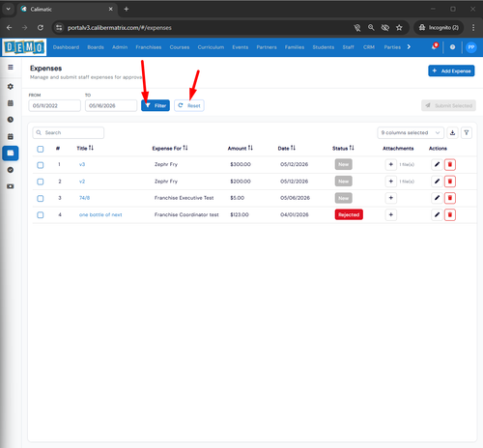This screenshot has width=483, height=448.
Task: Edit expense v3 with pencil icon
Action: pyautogui.click(x=437, y=164)
